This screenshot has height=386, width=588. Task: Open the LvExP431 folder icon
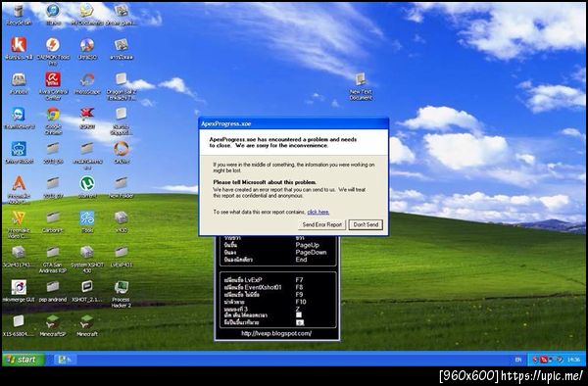[121, 256]
